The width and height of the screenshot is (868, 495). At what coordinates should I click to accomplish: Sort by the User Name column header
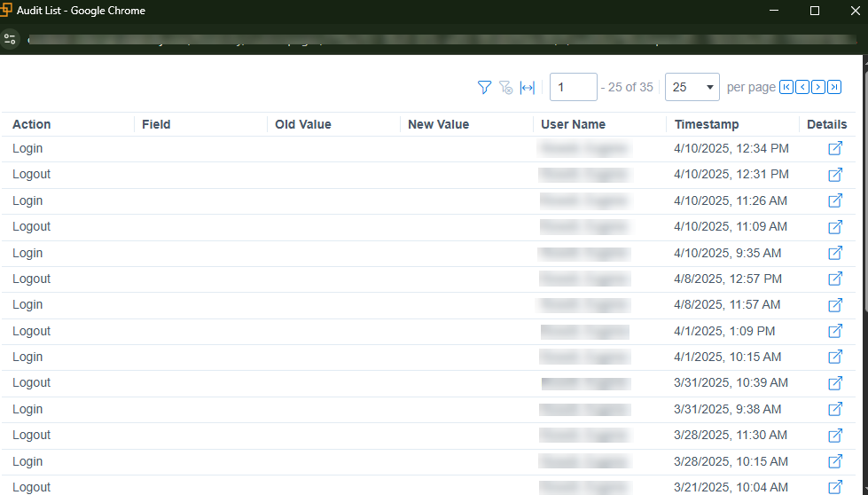coord(573,124)
